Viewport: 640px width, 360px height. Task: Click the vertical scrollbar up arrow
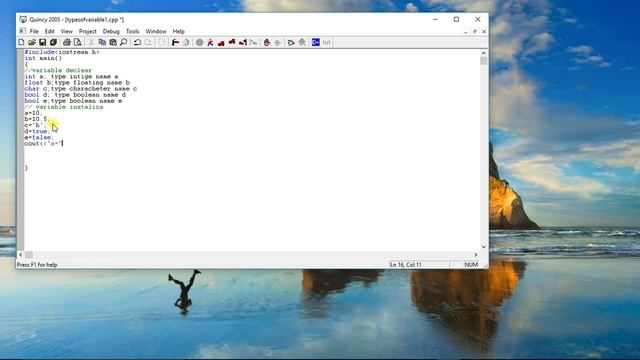(484, 53)
